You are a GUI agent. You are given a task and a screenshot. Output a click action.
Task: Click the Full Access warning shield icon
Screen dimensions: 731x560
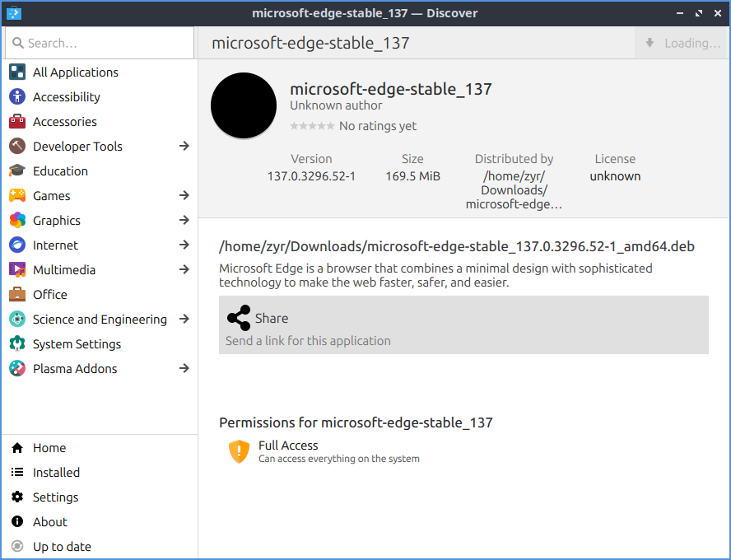[240, 451]
